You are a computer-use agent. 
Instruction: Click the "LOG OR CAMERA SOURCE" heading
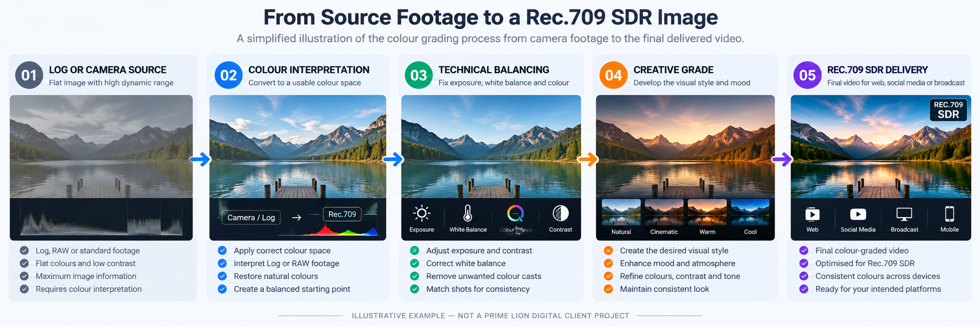(108, 70)
